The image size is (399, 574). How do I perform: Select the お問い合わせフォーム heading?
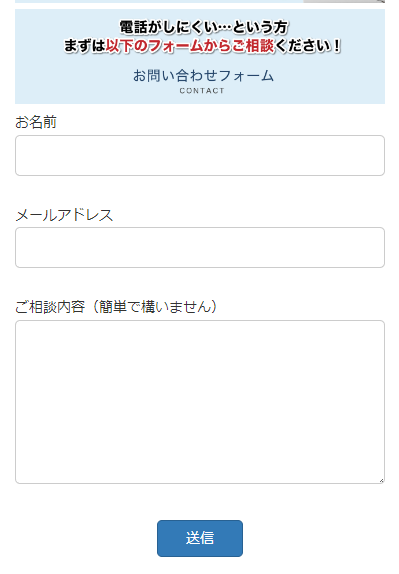203,76
